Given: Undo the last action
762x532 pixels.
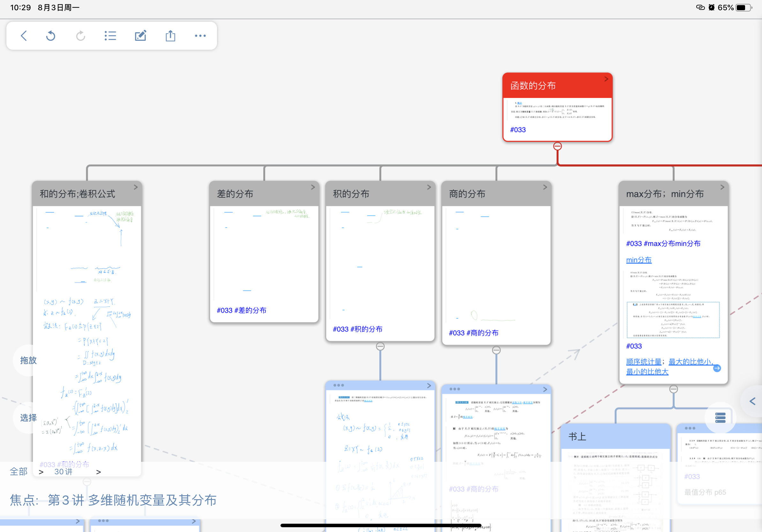Looking at the screenshot, I should [50, 35].
